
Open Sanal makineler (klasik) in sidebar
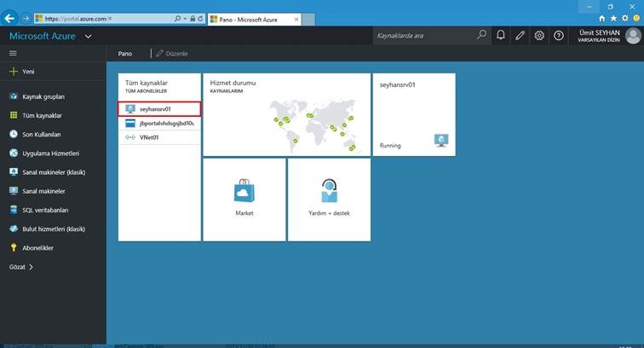[53, 172]
